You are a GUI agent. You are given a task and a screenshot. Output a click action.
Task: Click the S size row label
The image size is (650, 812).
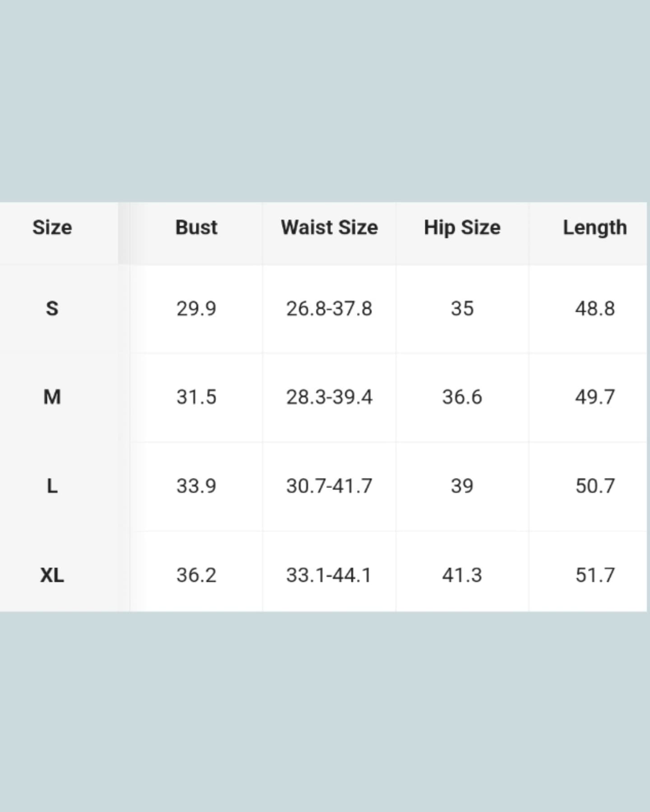point(52,309)
